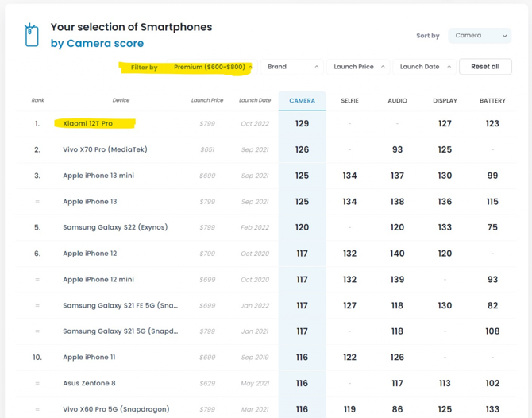The height and width of the screenshot is (418, 532).
Task: Click the Vivo X60 Pro 5G (Snapdragon) link
Action: pyautogui.click(x=116, y=409)
